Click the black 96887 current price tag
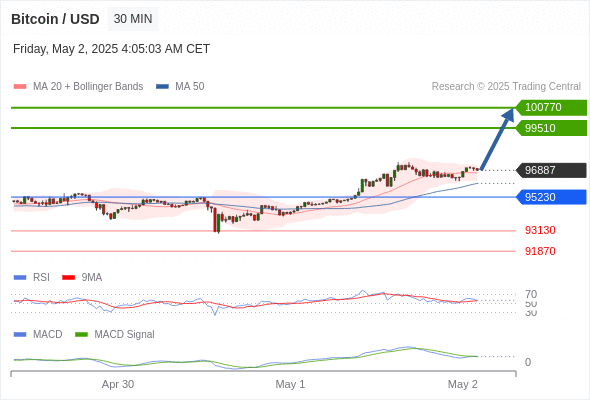The width and height of the screenshot is (590, 400). tap(551, 170)
